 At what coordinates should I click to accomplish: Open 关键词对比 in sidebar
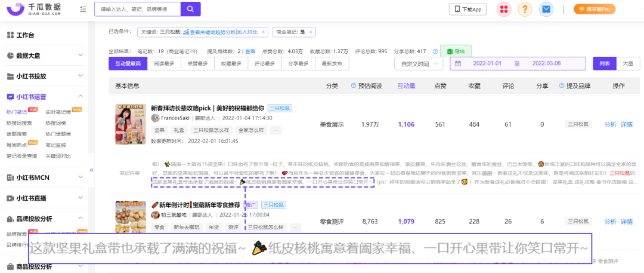point(58,156)
